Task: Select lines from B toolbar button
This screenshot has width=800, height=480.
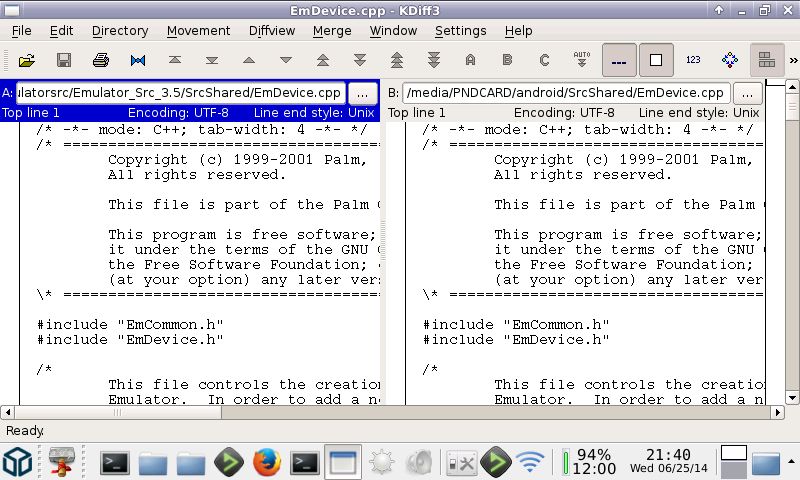Action: tap(508, 60)
